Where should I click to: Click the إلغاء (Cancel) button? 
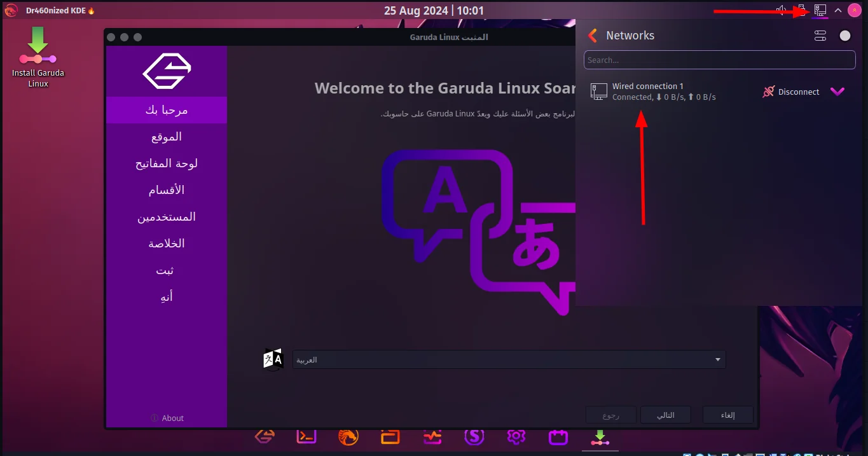(x=728, y=415)
